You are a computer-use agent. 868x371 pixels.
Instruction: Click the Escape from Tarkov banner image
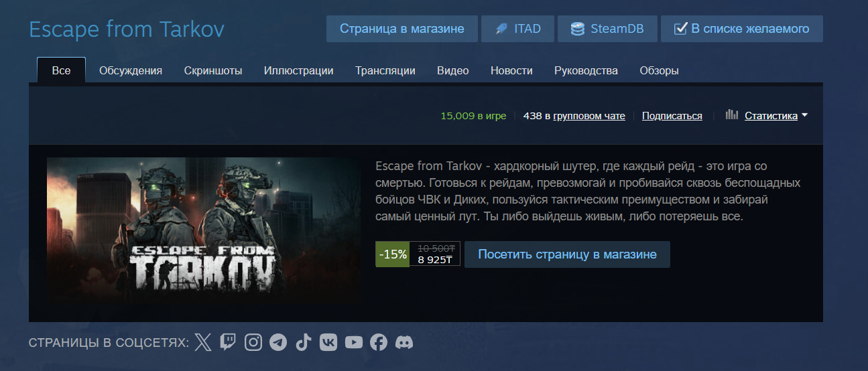click(204, 232)
